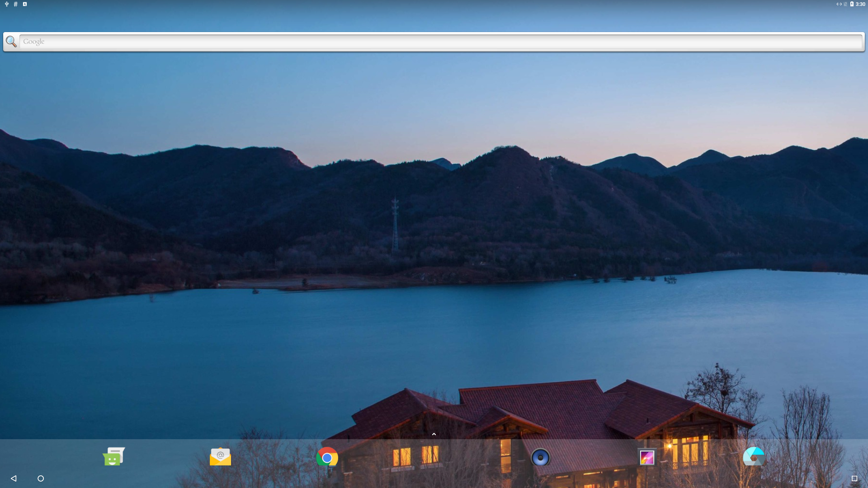The image size is (868, 488).
Task: Tap the Back navigation button
Action: click(14, 479)
